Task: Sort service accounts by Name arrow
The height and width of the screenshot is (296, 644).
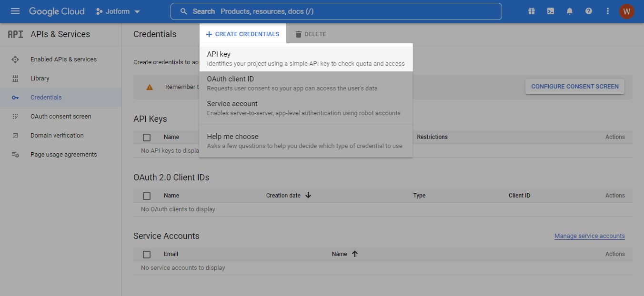Action: point(354,254)
